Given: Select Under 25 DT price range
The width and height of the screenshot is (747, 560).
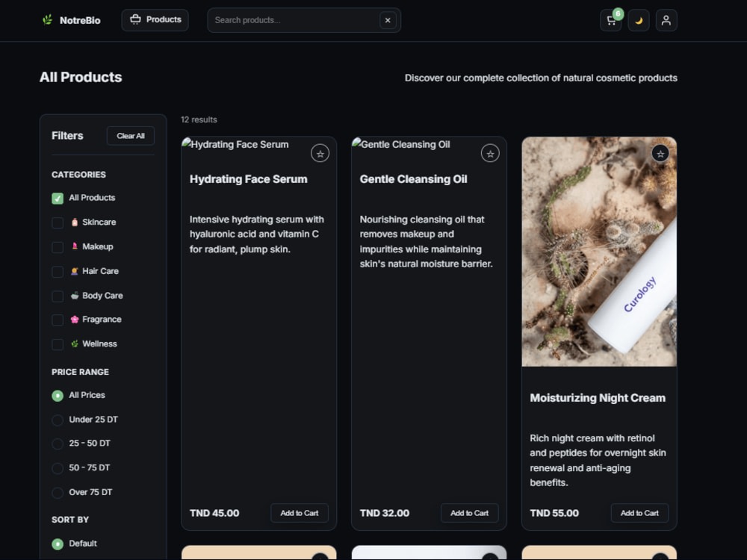Looking at the screenshot, I should tap(58, 420).
